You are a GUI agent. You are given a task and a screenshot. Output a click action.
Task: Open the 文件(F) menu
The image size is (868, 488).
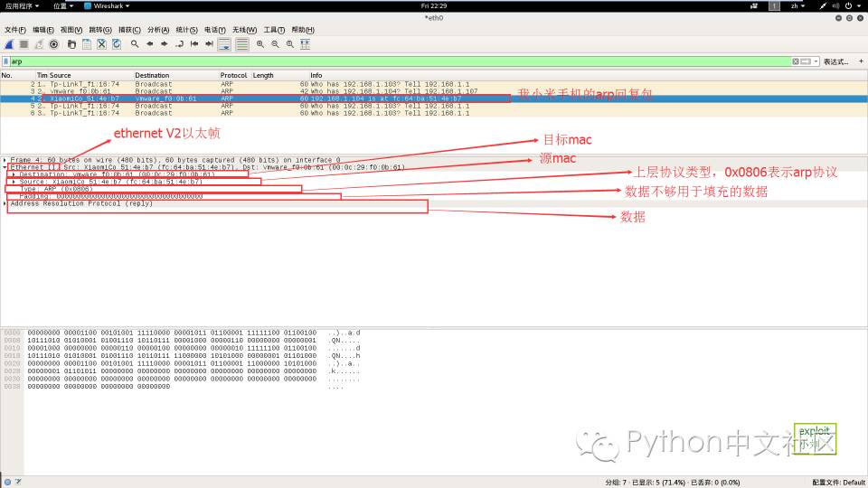click(15, 30)
